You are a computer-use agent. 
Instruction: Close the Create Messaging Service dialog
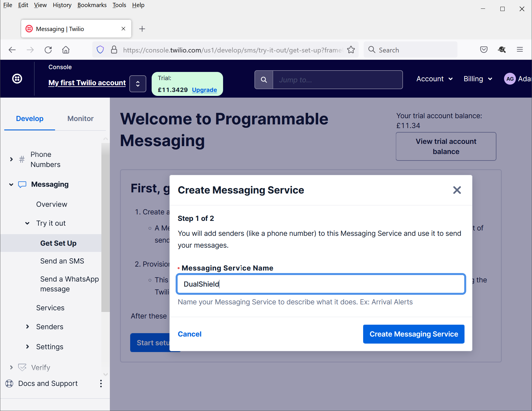(x=457, y=190)
